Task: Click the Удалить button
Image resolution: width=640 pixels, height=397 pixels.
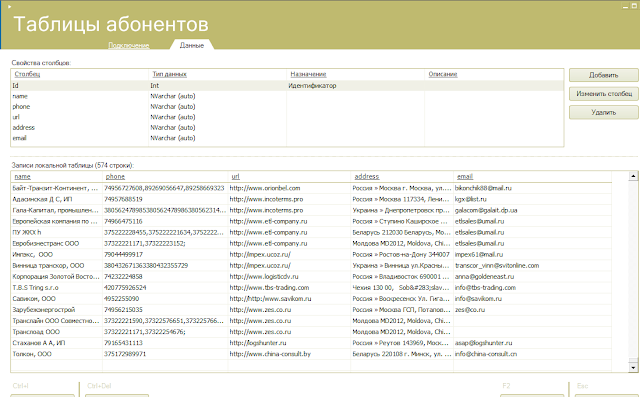Action: 604,112
